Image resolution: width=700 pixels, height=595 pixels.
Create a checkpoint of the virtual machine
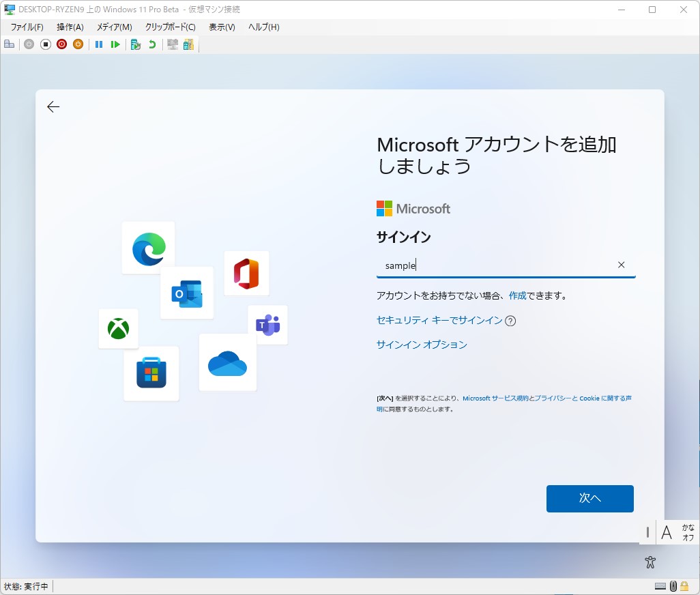click(136, 44)
